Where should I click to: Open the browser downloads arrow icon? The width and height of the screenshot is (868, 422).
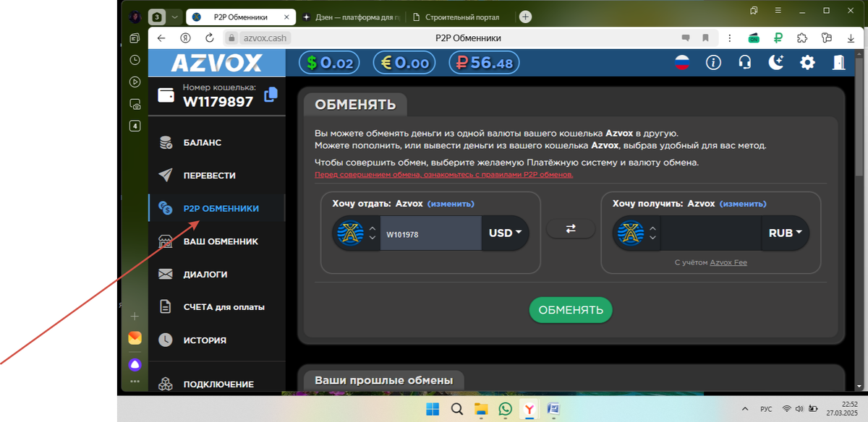click(x=849, y=38)
